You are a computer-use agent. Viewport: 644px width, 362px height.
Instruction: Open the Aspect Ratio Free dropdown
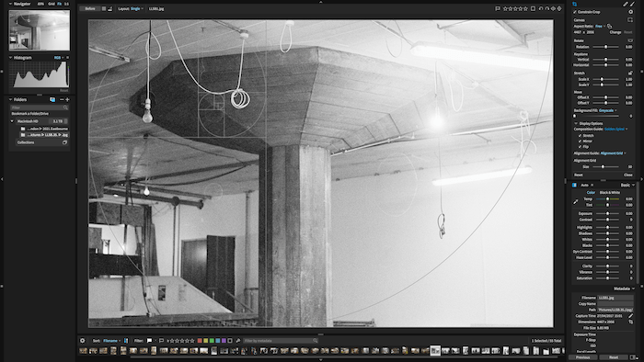click(600, 27)
